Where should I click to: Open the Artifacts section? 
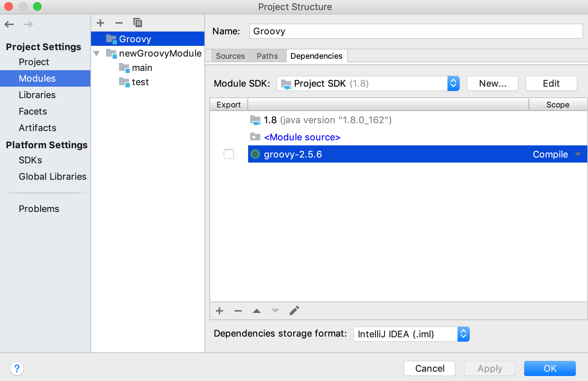tap(38, 128)
